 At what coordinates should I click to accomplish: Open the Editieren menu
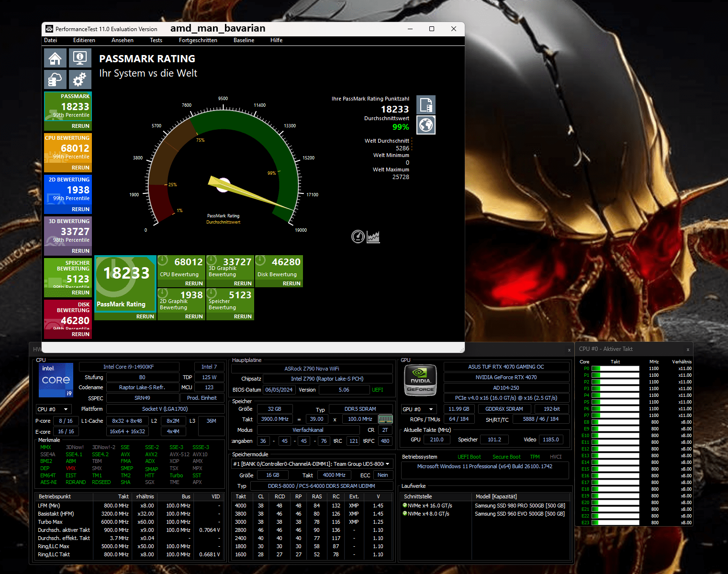pyautogui.click(x=84, y=40)
